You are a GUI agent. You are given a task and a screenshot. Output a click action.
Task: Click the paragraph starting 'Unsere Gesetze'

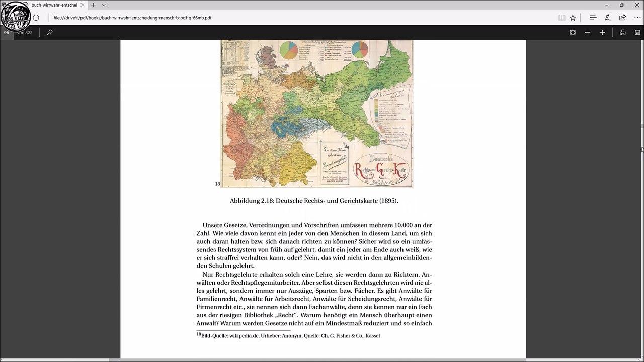click(314, 245)
